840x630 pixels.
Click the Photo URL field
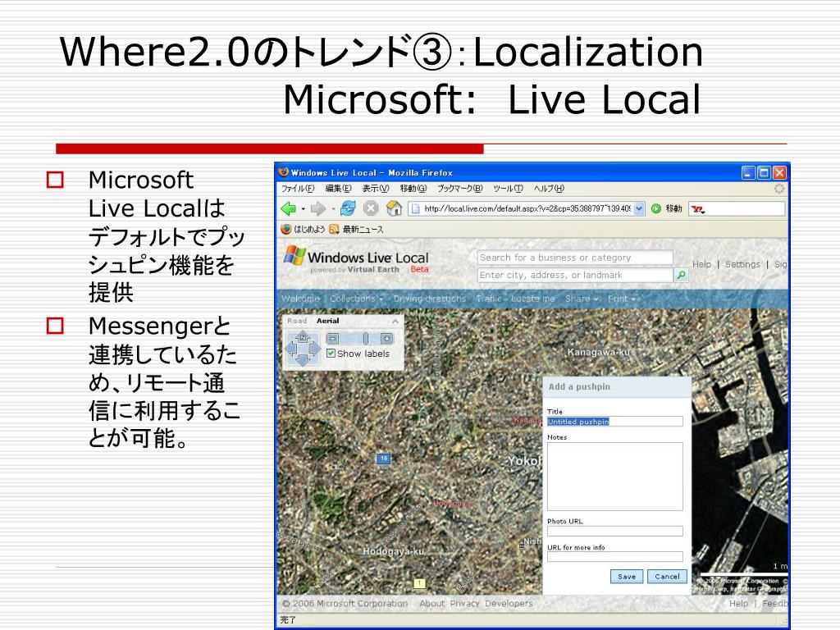(x=615, y=531)
